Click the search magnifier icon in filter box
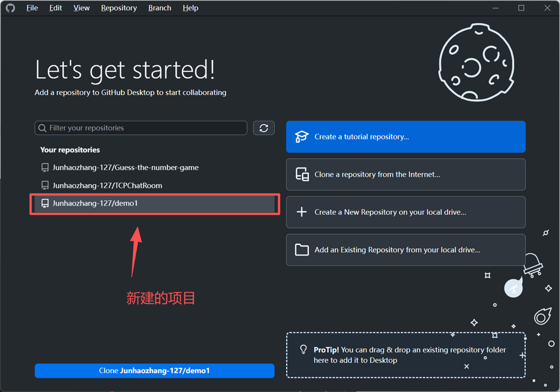560x392 pixels. click(42, 128)
